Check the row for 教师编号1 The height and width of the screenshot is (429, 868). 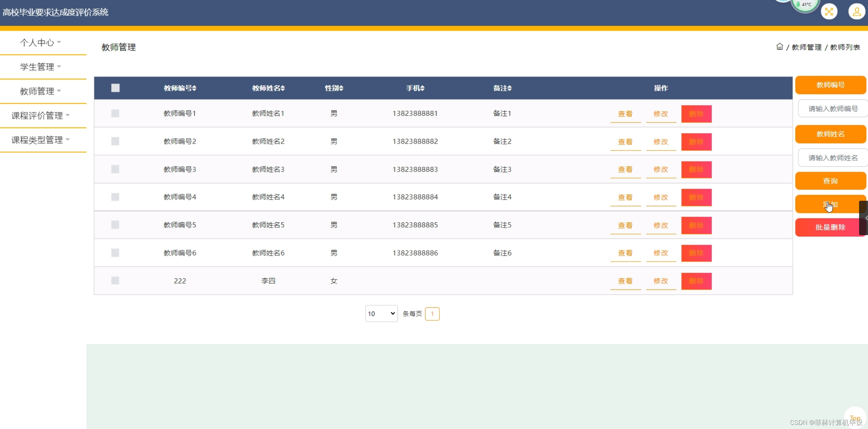click(115, 113)
